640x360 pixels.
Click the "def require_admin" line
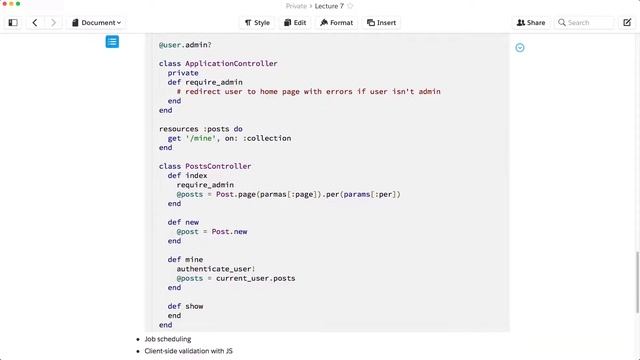point(205,82)
